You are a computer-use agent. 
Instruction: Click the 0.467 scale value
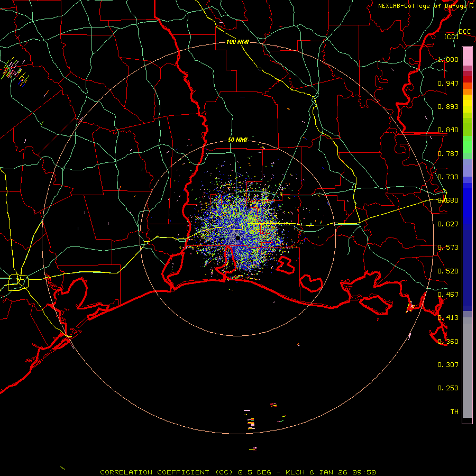pyautogui.click(x=448, y=295)
